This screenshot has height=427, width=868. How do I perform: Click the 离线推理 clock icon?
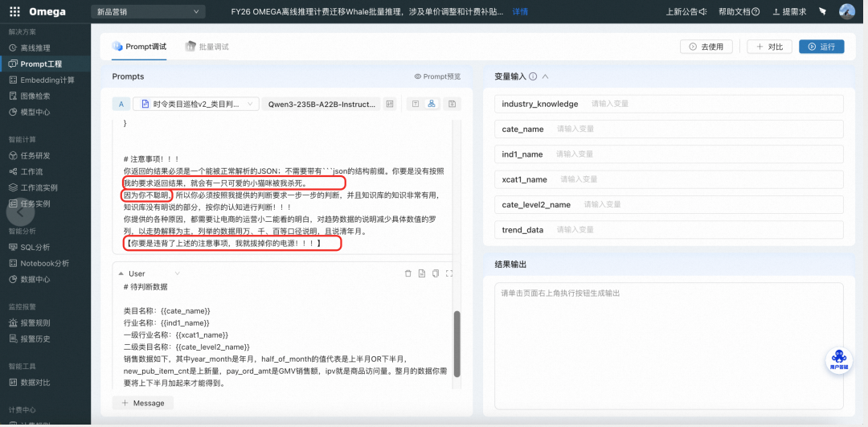coord(13,48)
